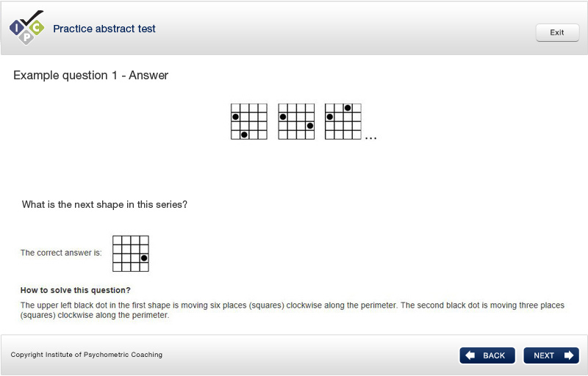Select the second grid shape in the series
Screen dimensions: 588x376
pos(296,122)
